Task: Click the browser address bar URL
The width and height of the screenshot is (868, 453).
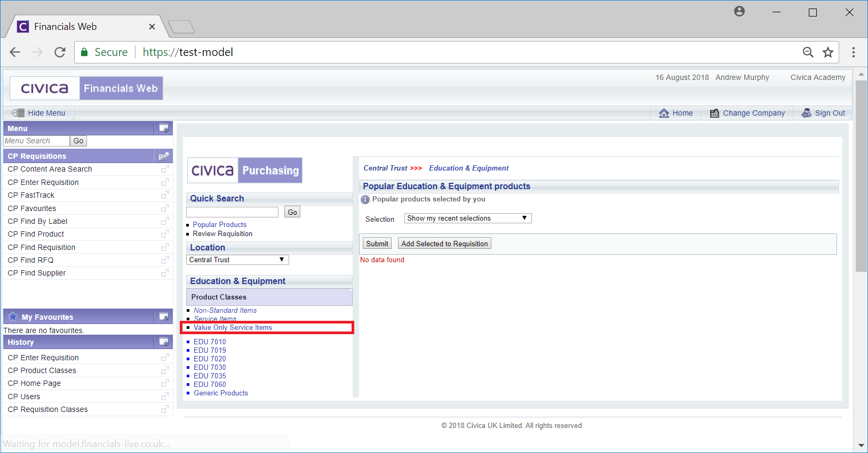Action: click(188, 52)
